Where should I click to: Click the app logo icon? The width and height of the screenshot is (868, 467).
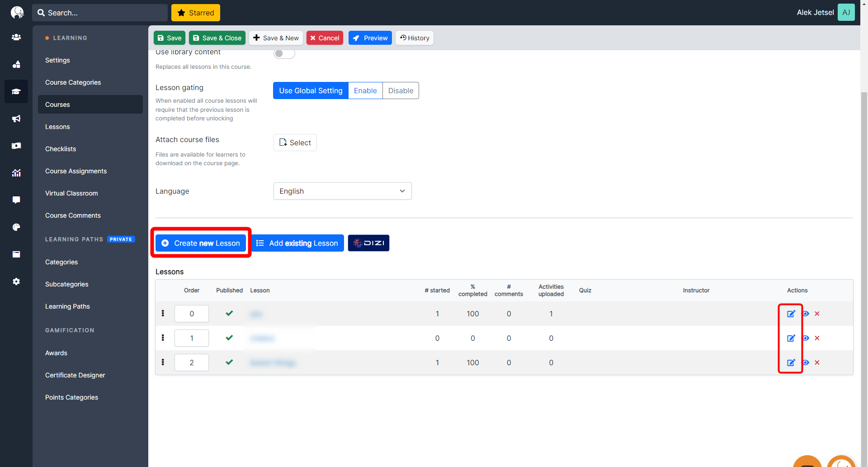(x=17, y=12)
